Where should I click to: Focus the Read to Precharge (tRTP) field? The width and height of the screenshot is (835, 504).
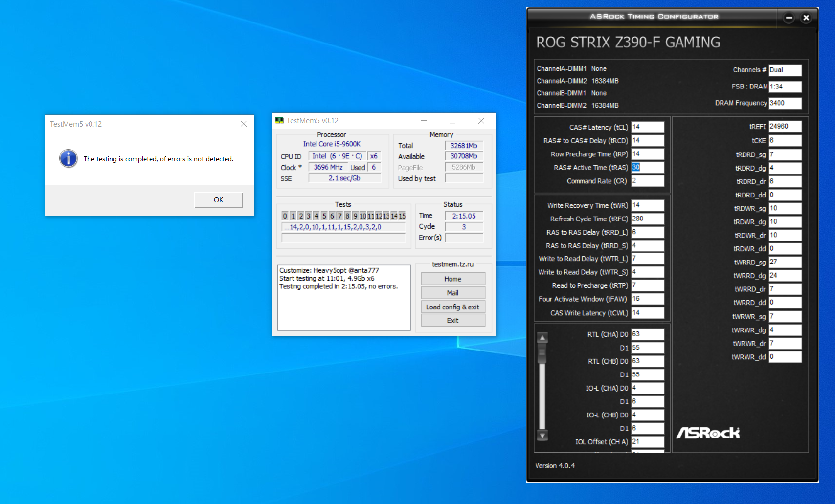pos(648,285)
